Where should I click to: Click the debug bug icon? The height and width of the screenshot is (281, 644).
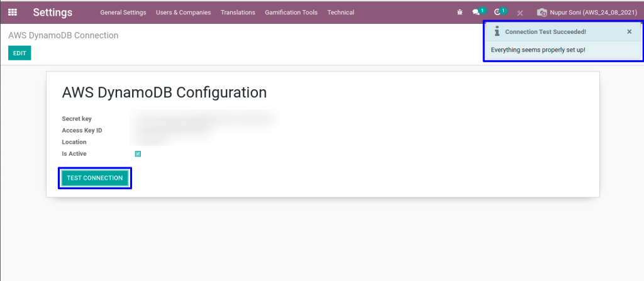(460, 13)
